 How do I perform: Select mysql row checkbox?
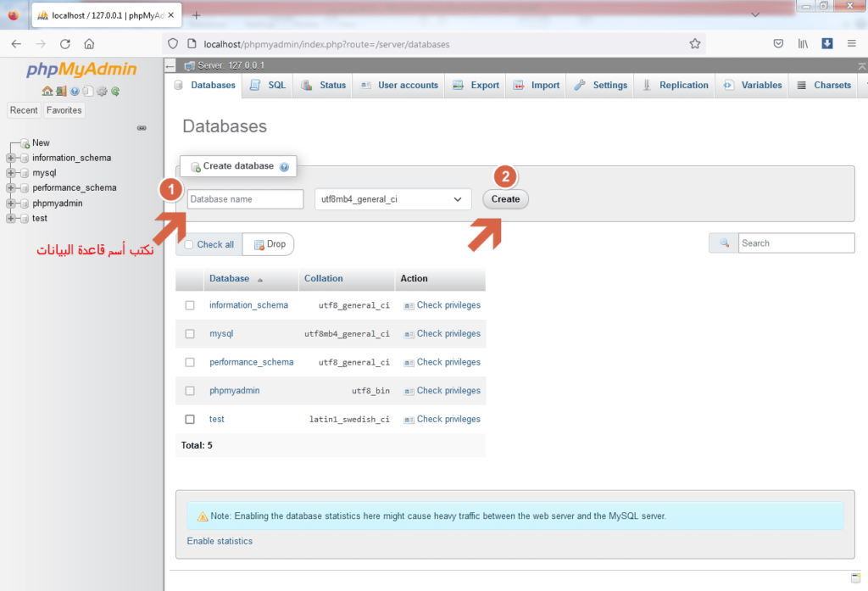click(x=190, y=334)
